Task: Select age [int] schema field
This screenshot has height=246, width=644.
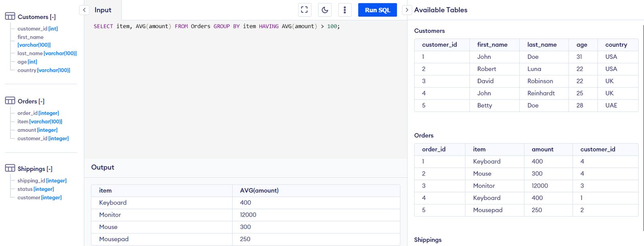Action: coord(27,62)
